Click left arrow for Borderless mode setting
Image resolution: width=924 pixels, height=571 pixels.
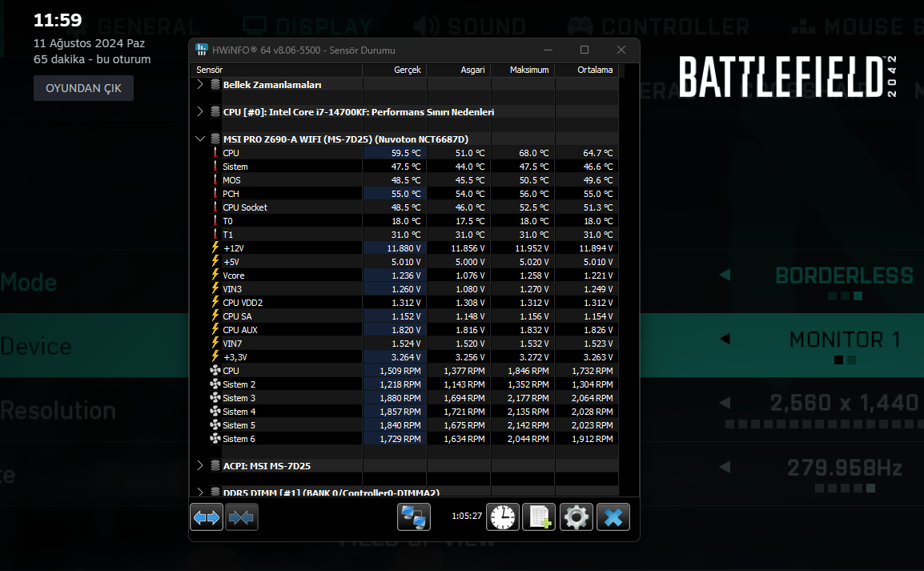[x=725, y=275]
